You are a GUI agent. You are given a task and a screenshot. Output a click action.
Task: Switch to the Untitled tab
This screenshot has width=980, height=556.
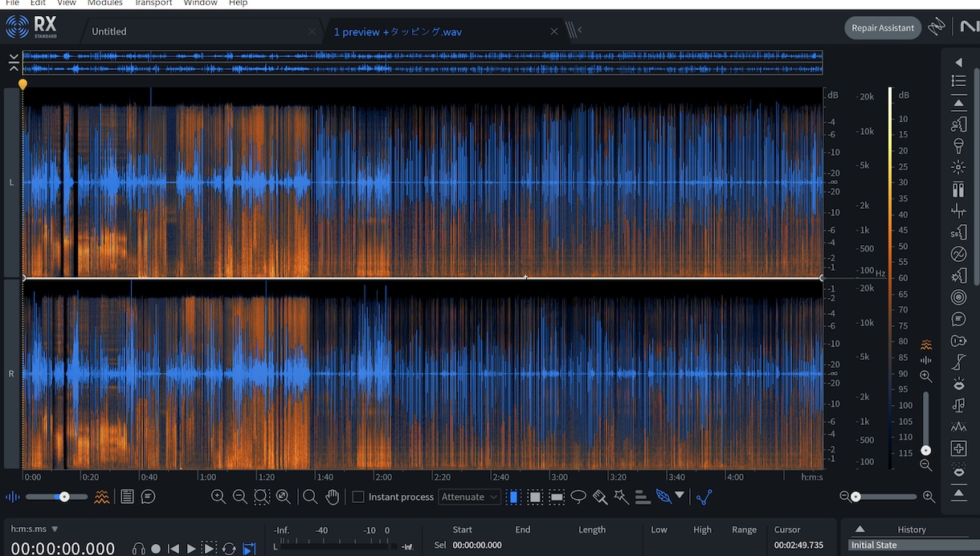coord(109,31)
